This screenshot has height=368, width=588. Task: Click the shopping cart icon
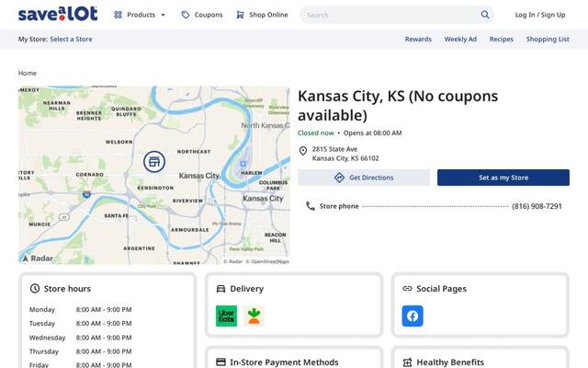point(240,15)
